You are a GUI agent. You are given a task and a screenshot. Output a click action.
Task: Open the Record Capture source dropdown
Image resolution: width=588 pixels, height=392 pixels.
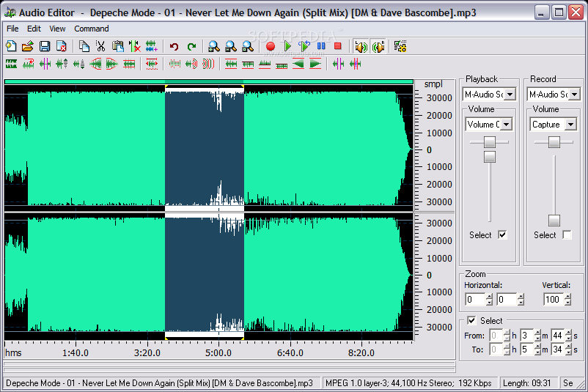click(570, 124)
